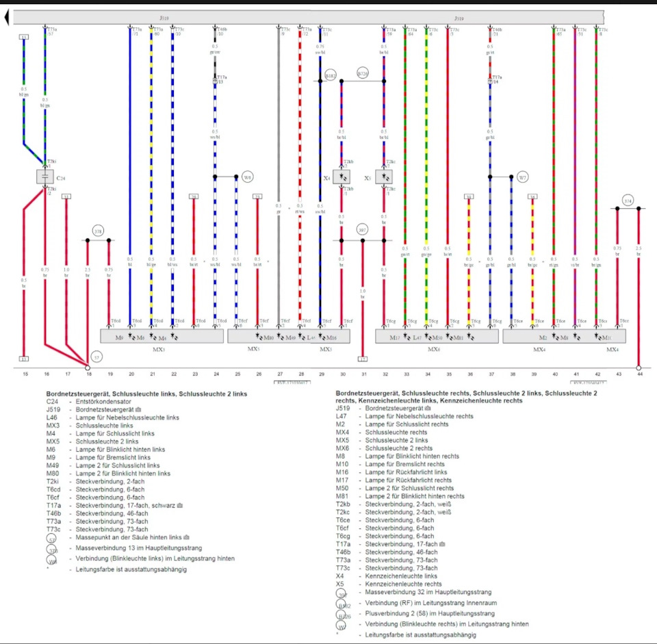Screen dimensions: 657x644
Task: Select the MX3 tail light component box
Action: click(x=162, y=337)
